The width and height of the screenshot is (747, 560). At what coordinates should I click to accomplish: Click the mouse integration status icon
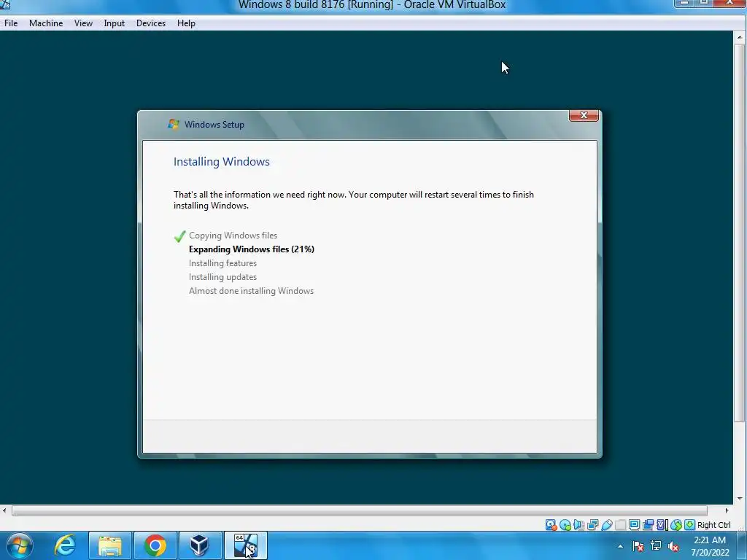pos(676,525)
